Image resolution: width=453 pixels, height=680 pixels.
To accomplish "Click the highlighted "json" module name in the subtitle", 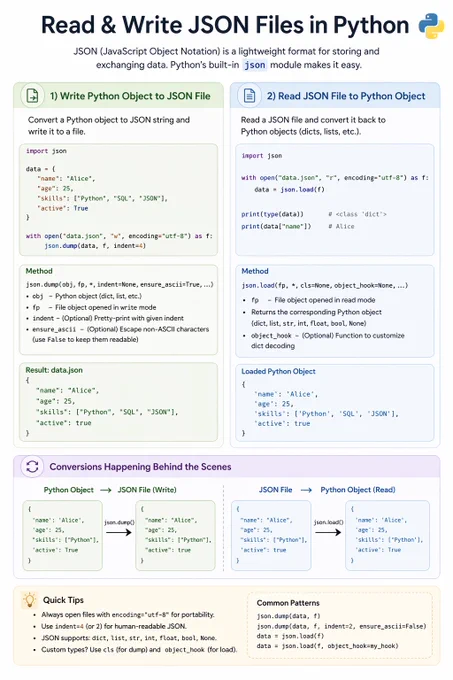I will 254,65.
